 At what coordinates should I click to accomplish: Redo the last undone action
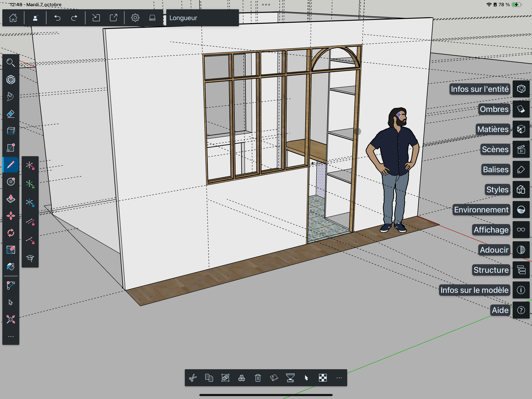[x=74, y=18]
